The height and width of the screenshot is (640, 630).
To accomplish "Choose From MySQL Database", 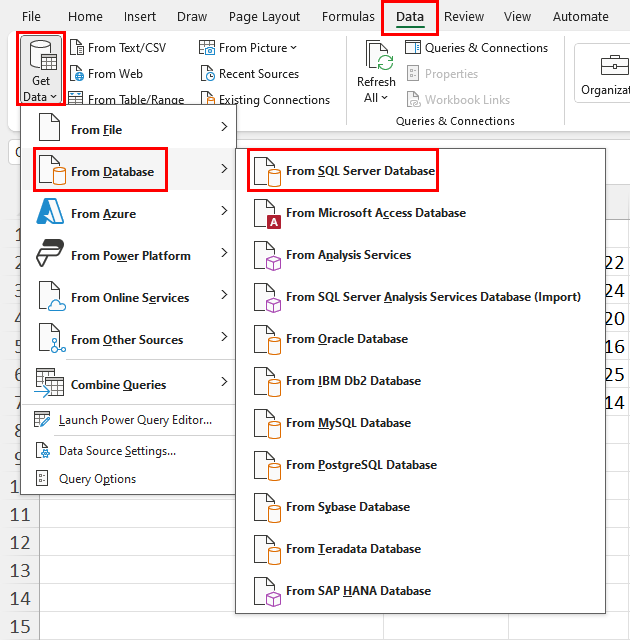I will [420, 423].
